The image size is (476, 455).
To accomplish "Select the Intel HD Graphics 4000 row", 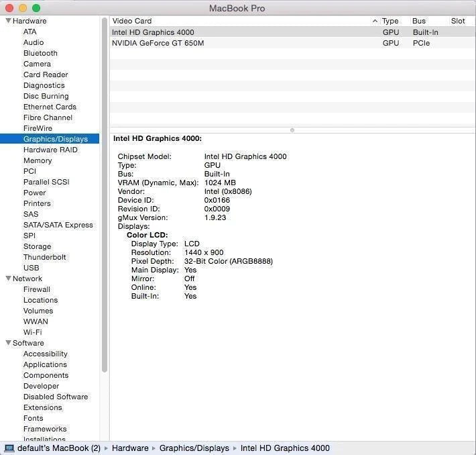I will point(153,32).
